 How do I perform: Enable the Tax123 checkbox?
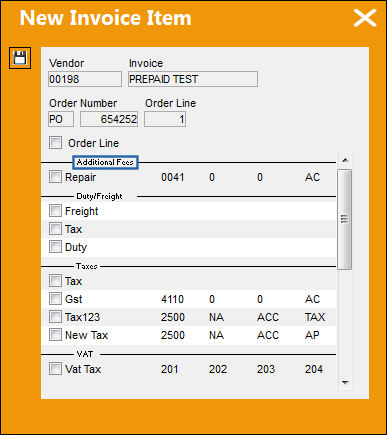(x=55, y=317)
